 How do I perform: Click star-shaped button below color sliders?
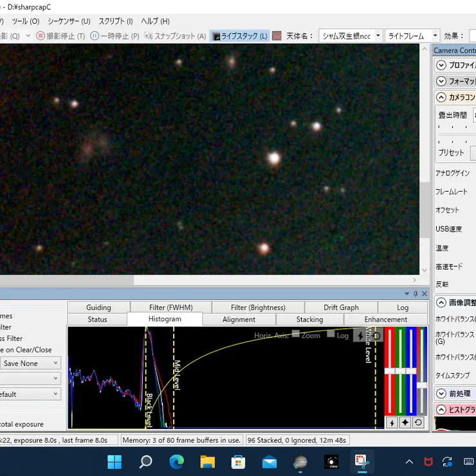point(405,422)
